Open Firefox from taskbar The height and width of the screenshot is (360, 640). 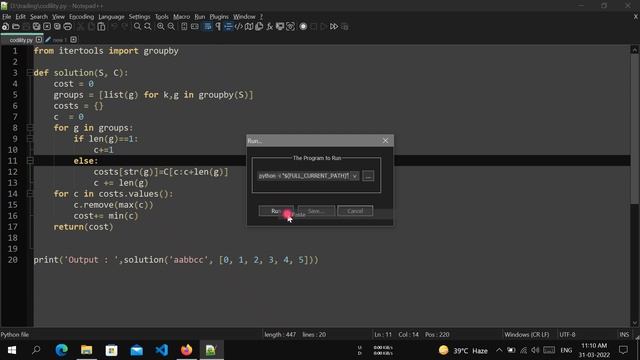pos(187,350)
